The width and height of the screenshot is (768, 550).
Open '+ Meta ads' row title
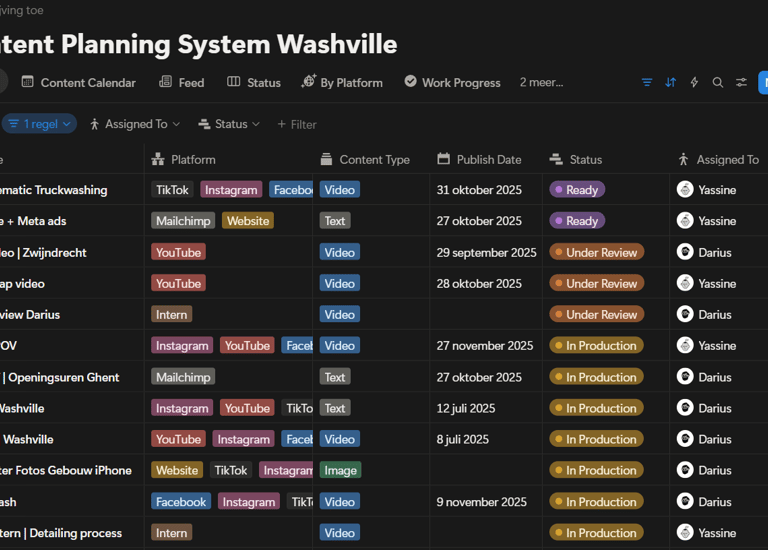pyautogui.click(x=33, y=221)
